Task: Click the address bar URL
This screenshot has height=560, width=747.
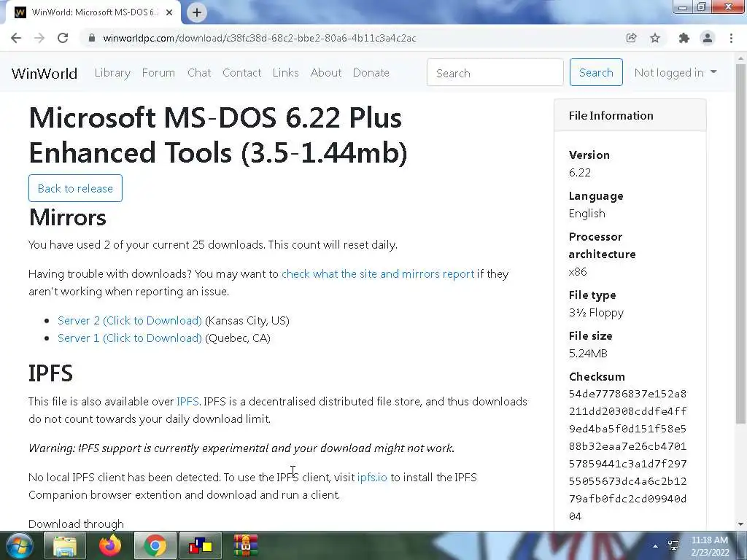Action: [x=260, y=38]
